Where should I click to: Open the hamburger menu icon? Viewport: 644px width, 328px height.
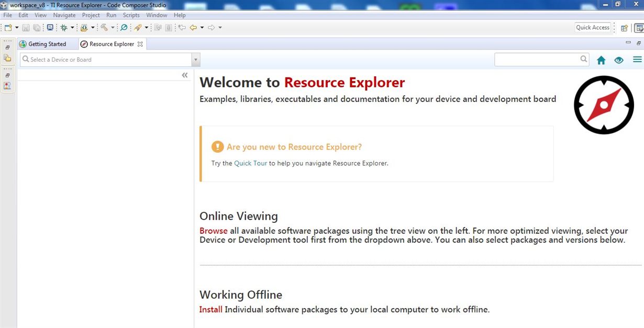coord(637,60)
